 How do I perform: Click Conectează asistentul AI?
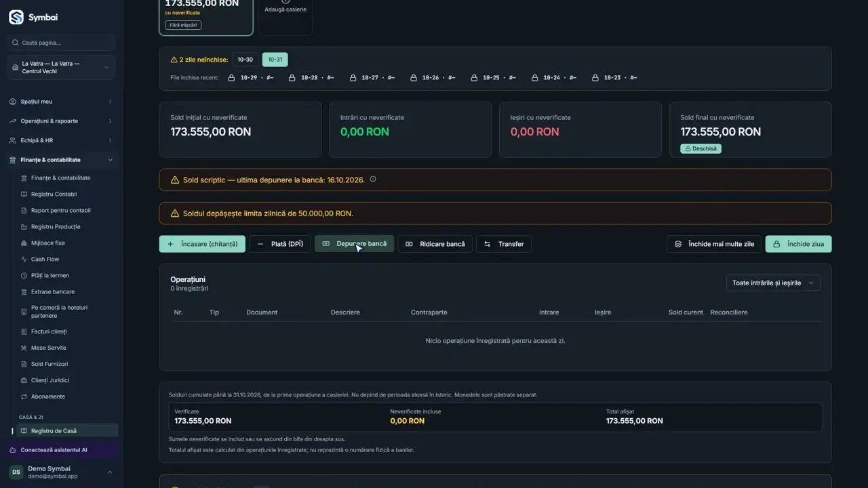61,450
